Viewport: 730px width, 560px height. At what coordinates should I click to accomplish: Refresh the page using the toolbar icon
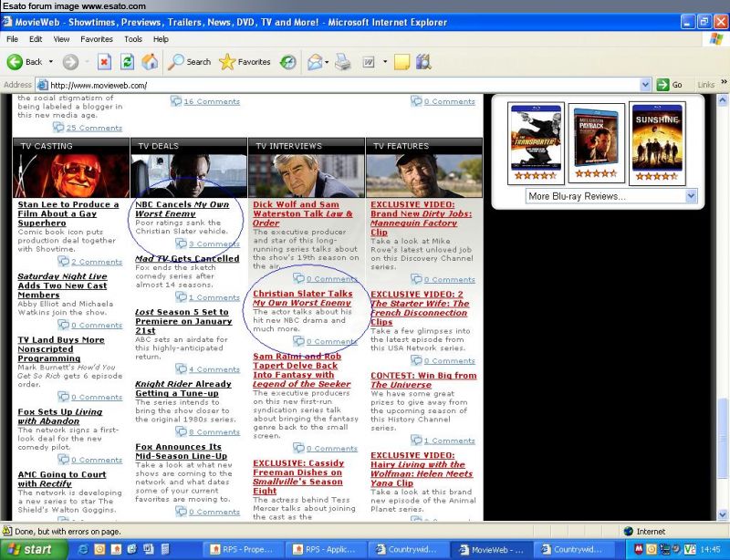point(127,62)
